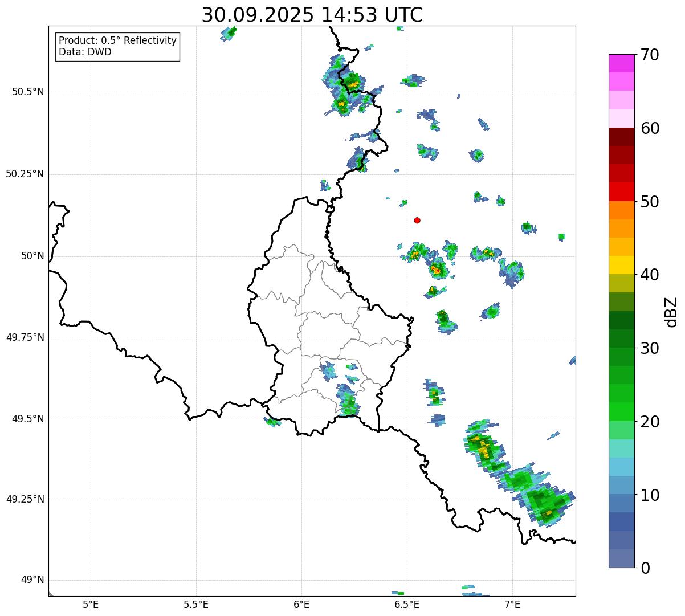Click the 49.75°N latitude axis label

25,337
